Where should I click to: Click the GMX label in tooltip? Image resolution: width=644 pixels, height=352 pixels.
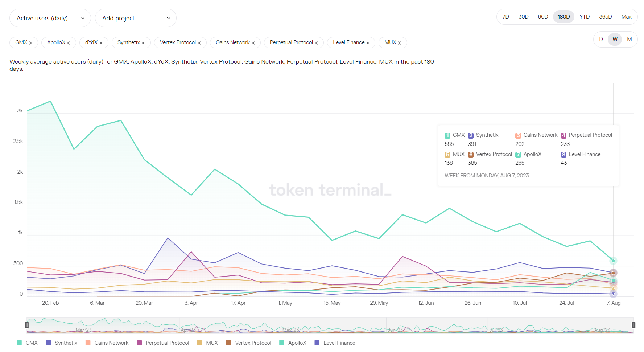[459, 135]
